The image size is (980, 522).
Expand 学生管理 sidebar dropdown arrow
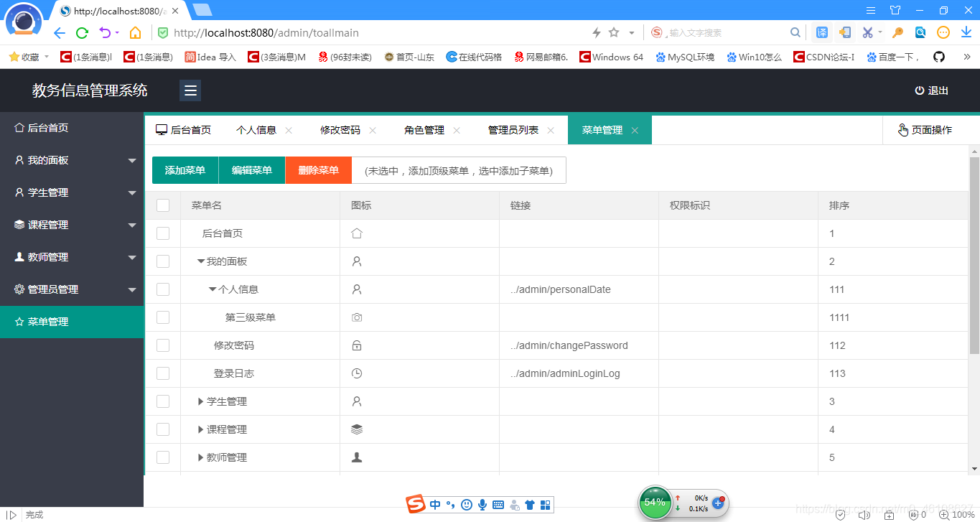tap(132, 193)
